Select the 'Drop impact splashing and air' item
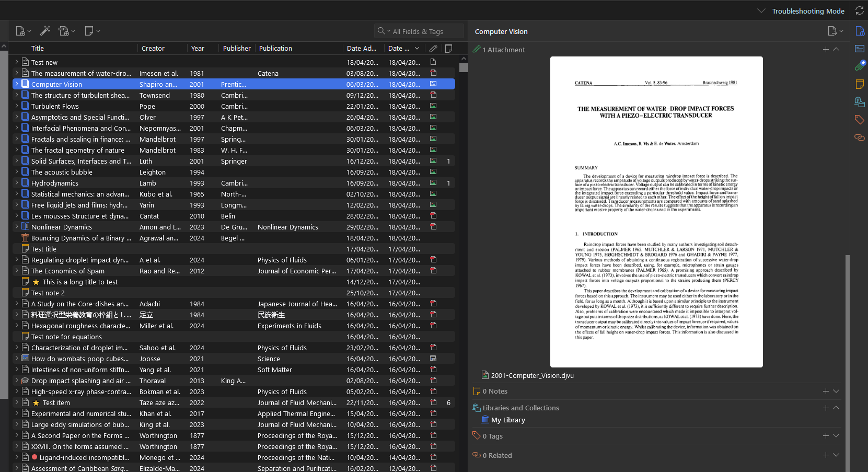The height and width of the screenshot is (472, 868). 234,381
